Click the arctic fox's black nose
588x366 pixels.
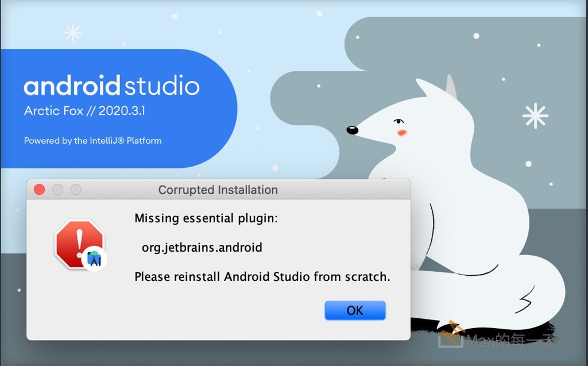352,130
